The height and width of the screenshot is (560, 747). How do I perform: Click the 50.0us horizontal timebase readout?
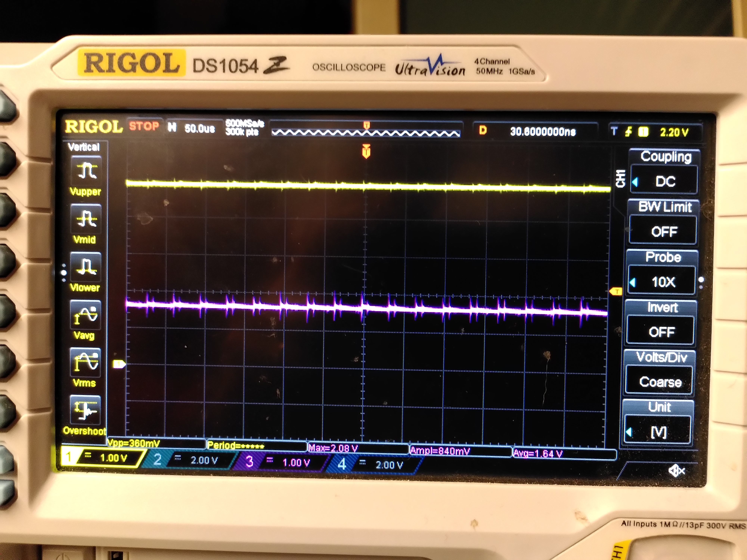coord(199,128)
